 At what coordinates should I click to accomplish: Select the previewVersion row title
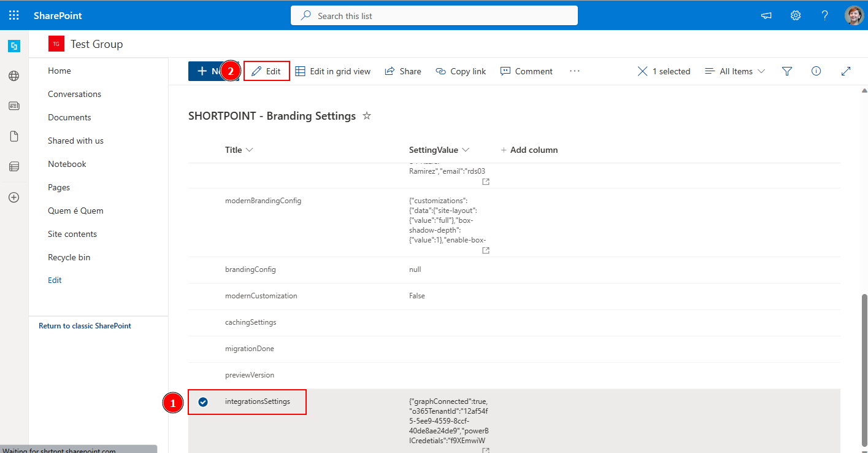250,375
